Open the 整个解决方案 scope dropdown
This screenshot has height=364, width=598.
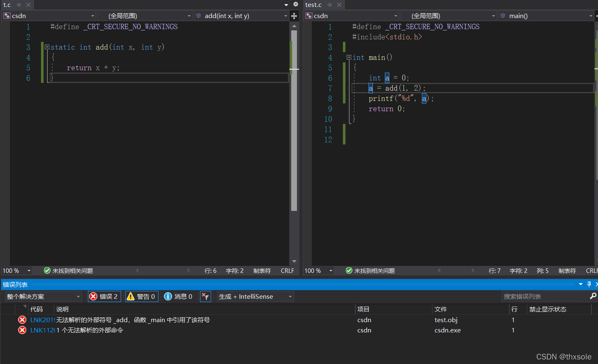[43, 296]
